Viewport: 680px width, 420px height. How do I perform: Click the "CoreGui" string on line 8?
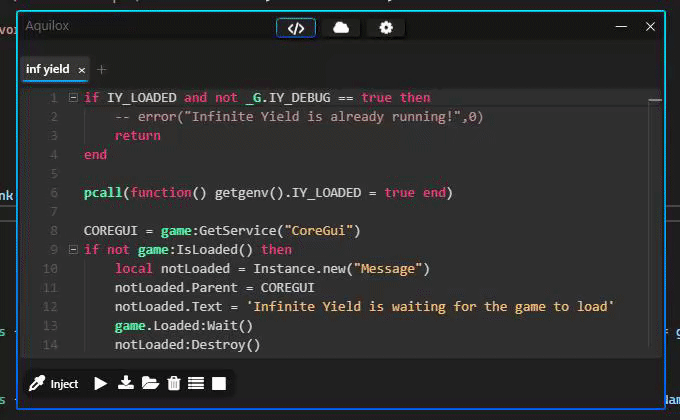(x=318, y=230)
